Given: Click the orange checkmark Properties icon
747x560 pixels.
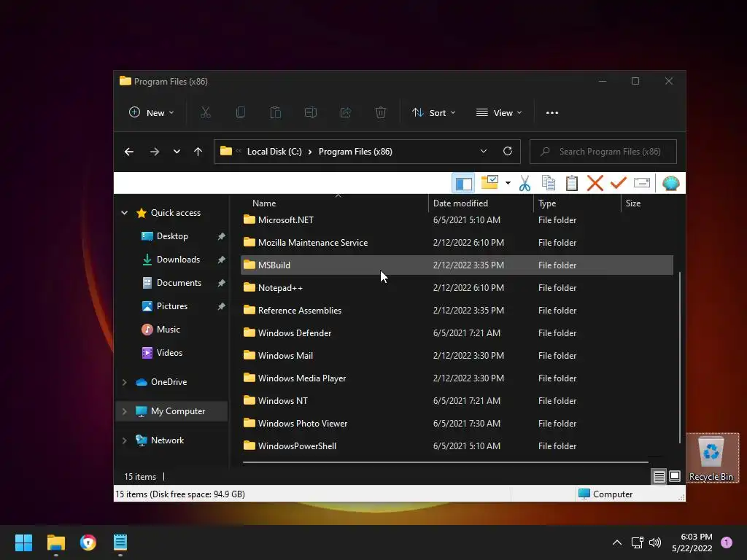Looking at the screenshot, I should pyautogui.click(x=619, y=183).
